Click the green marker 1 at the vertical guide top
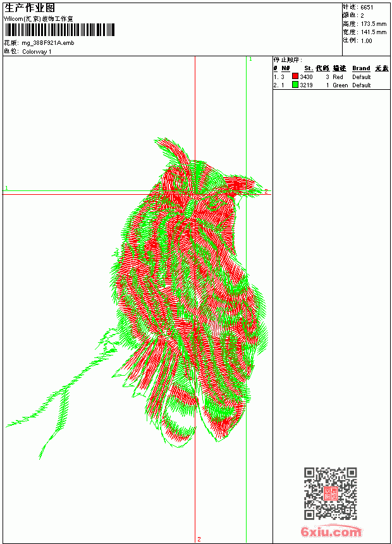392x544 pixels. (250, 59)
